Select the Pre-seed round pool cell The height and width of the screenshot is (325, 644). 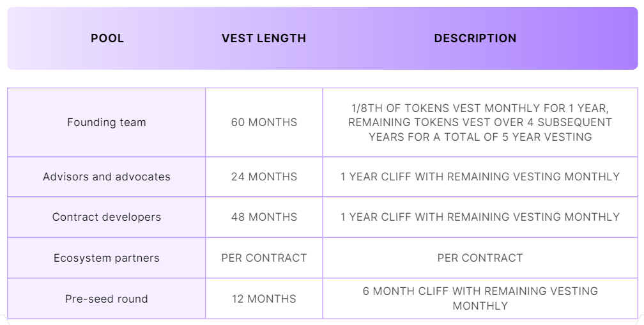[107, 299]
